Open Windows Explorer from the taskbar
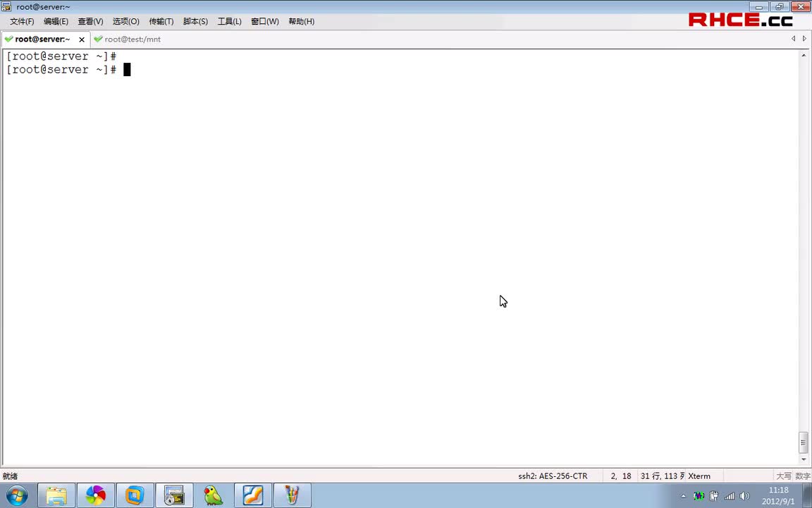Image resolution: width=812 pixels, height=508 pixels. click(56, 495)
